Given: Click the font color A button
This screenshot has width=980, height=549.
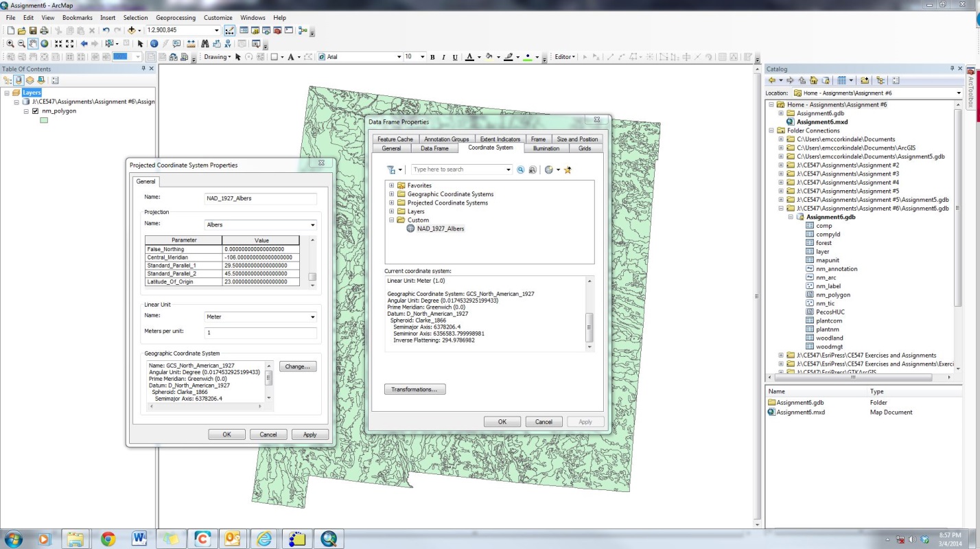Looking at the screenshot, I should (x=470, y=57).
